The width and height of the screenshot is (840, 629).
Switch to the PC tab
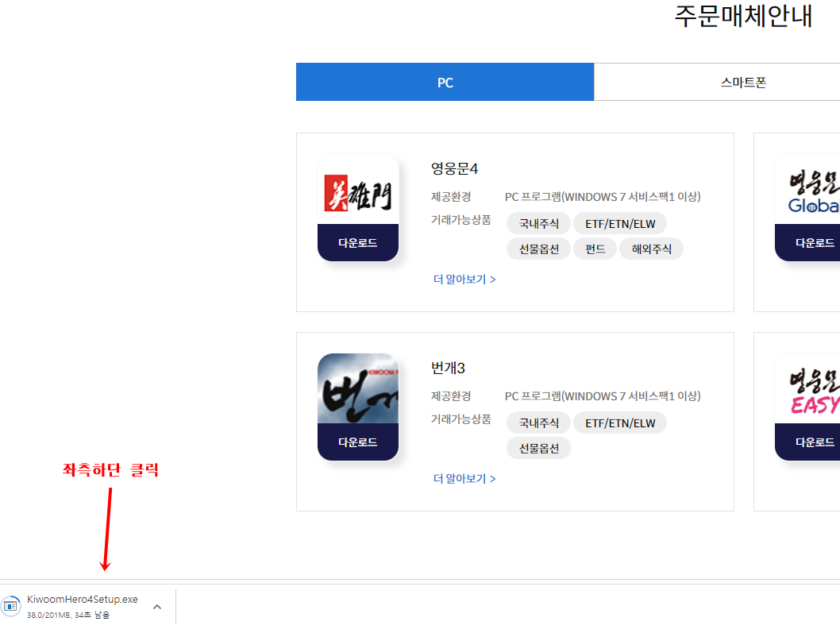point(445,82)
